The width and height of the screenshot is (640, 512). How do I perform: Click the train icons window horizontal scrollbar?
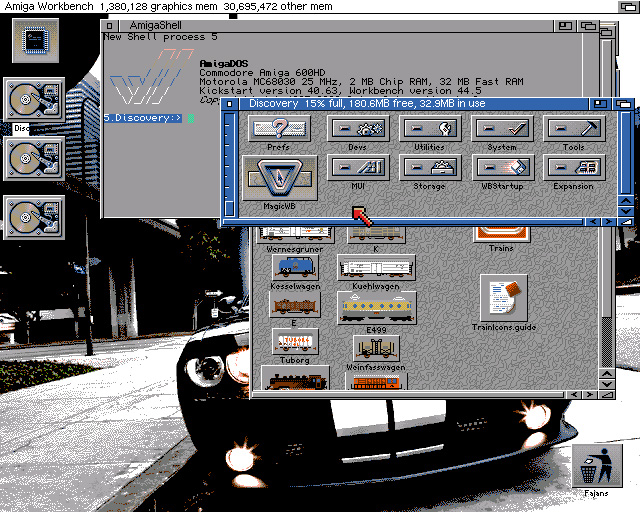tap(408, 395)
